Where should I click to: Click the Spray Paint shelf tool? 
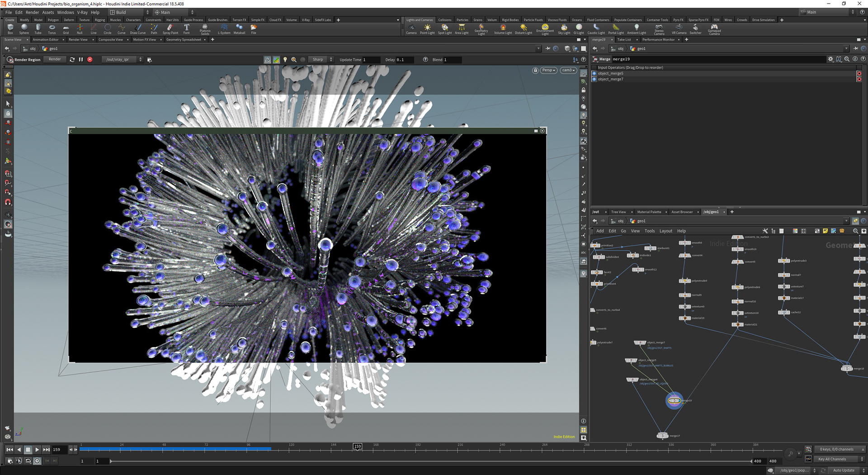coord(170,28)
